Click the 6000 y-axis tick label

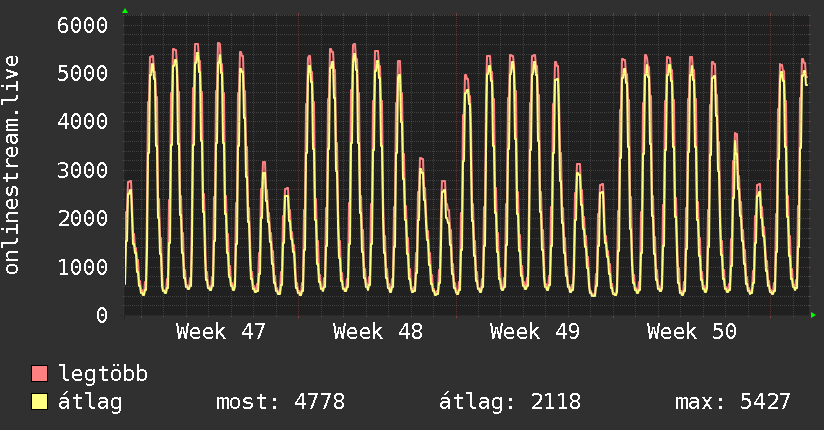click(82, 25)
